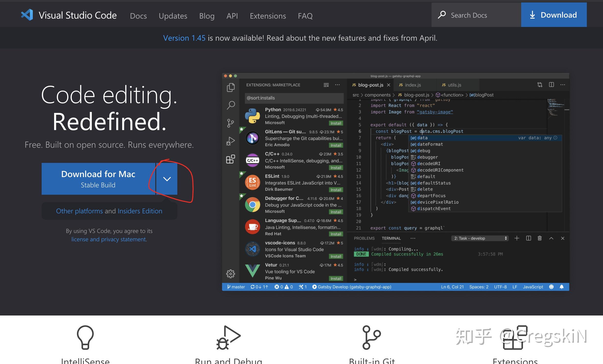Click the Visual Studio Code logo icon
The height and width of the screenshot is (364, 603).
(27, 15)
